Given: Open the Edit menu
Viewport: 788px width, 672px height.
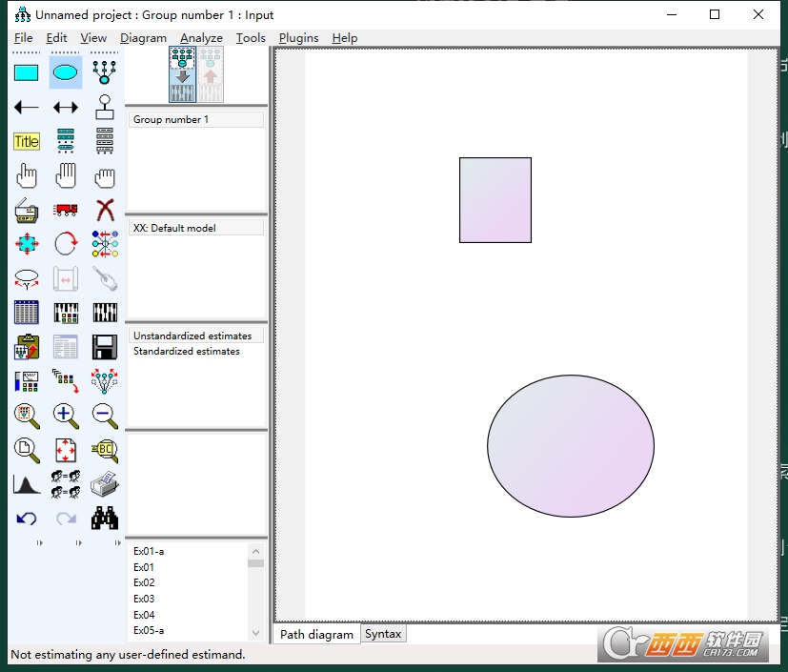Looking at the screenshot, I should [x=56, y=38].
